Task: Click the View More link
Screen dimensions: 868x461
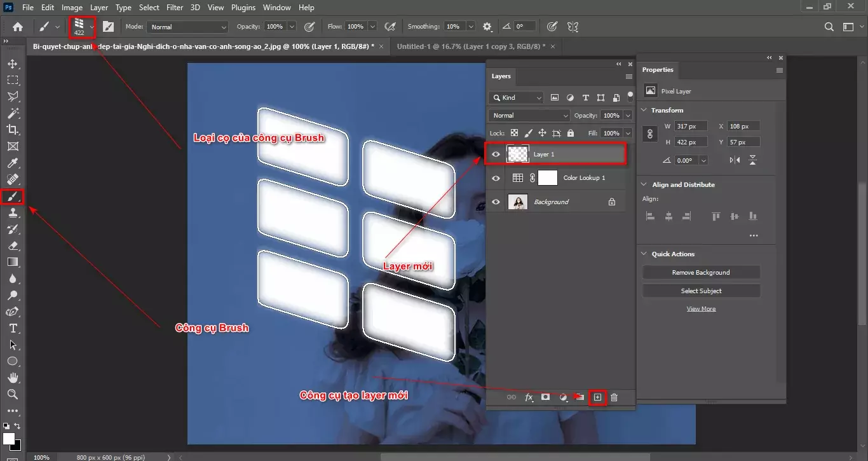Action: pyautogui.click(x=702, y=308)
